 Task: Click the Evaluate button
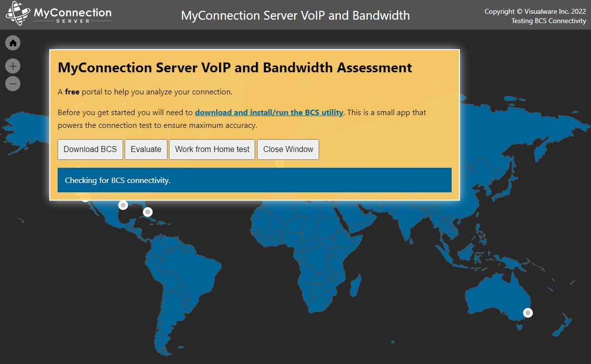pyautogui.click(x=146, y=150)
